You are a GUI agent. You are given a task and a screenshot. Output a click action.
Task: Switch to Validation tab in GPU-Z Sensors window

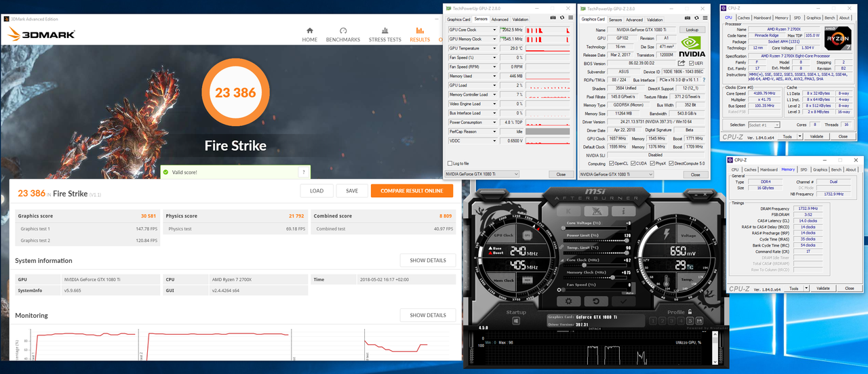(520, 19)
